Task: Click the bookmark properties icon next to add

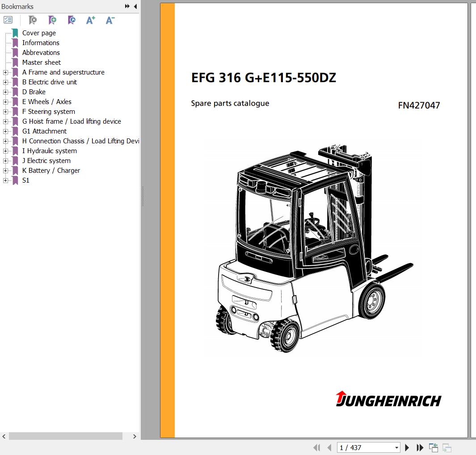Action: (x=72, y=20)
